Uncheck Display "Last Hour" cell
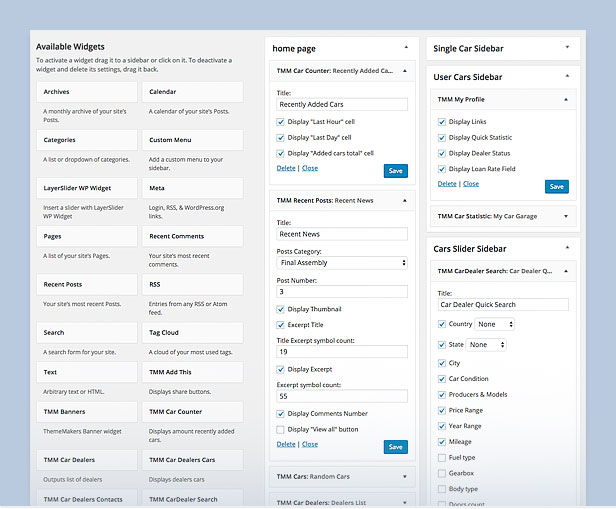This screenshot has width=616, height=509. pyautogui.click(x=281, y=122)
